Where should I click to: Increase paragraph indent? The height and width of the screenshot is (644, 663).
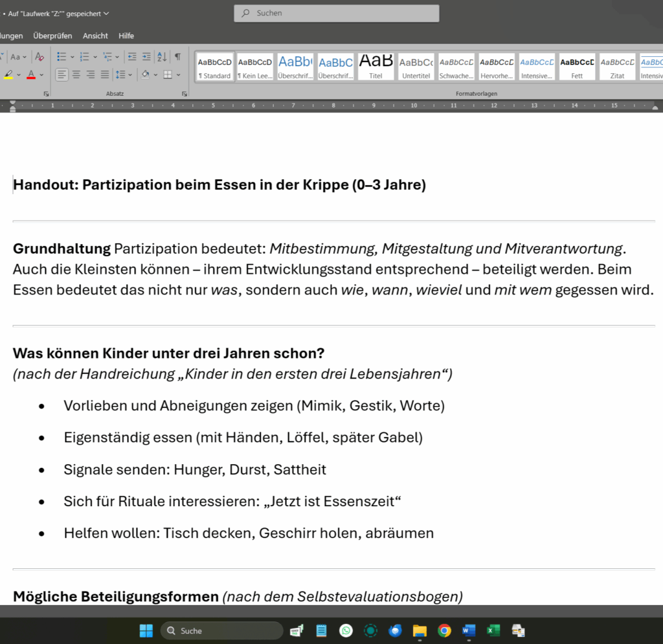[x=146, y=56]
